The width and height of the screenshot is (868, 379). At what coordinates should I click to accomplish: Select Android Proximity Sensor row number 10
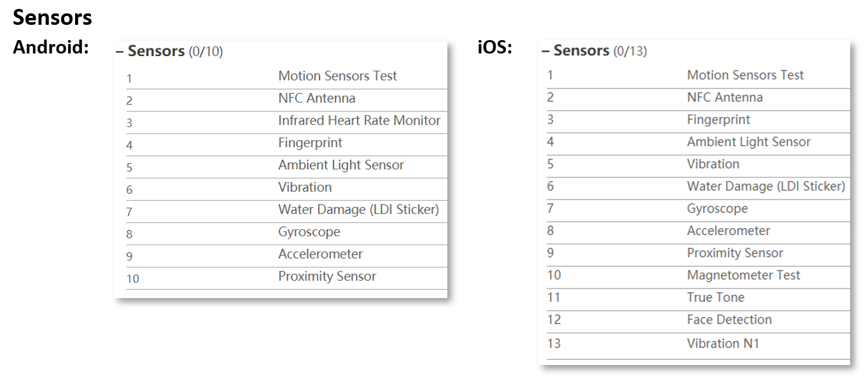point(286,278)
